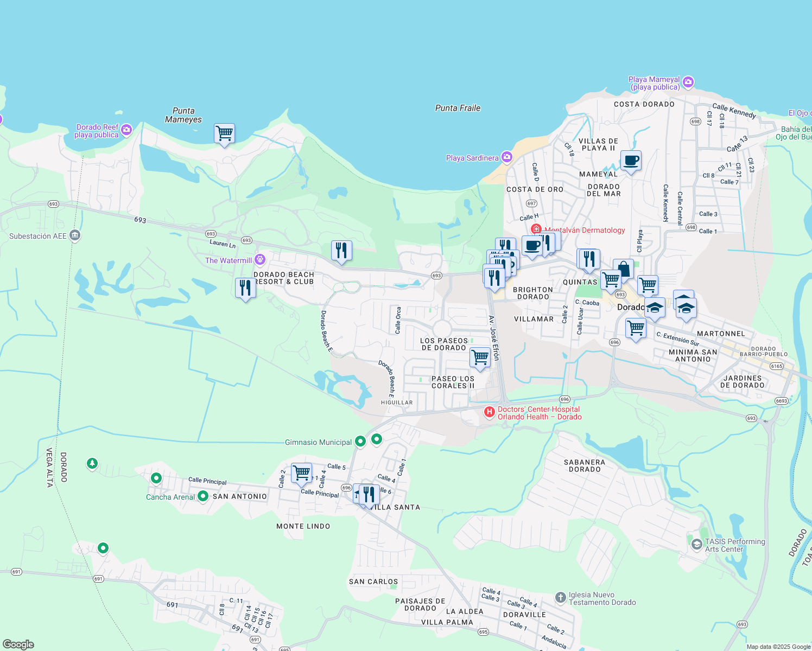The height and width of the screenshot is (651, 812).
Task: Click the Montalván Dermatology label
Action: (x=585, y=230)
